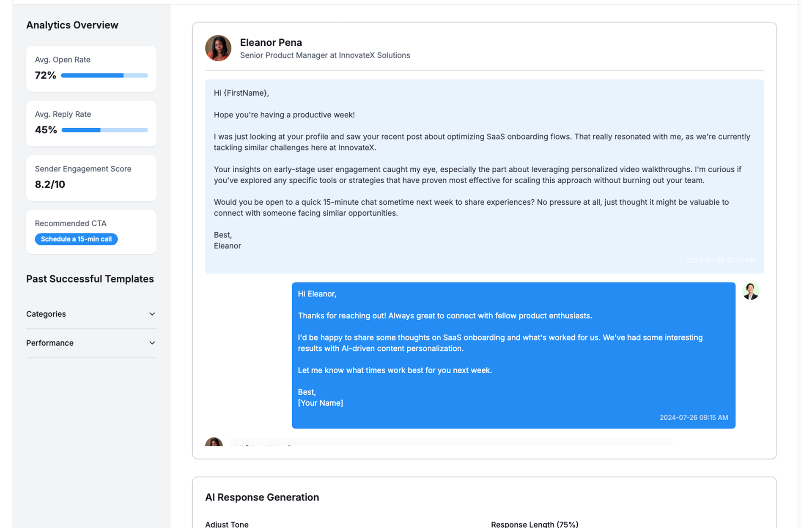Click the Past Successful Templates heading
Screen dimensions: 812x528
pos(90,279)
